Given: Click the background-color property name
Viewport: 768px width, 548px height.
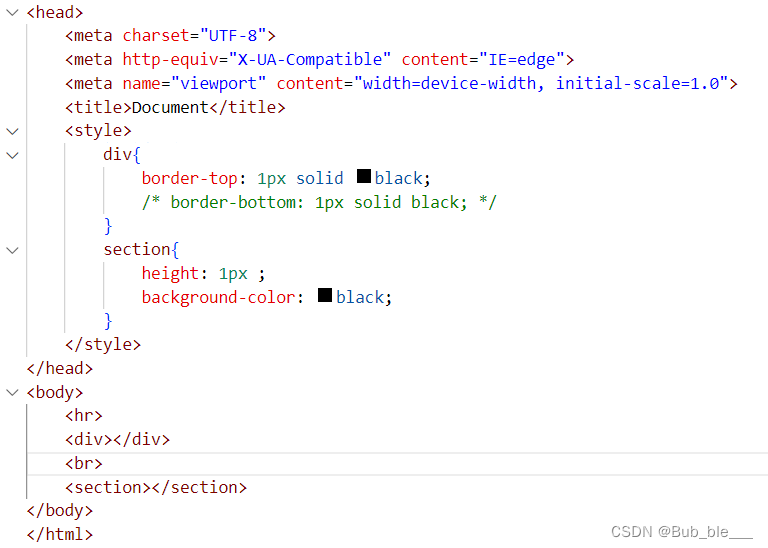Looking at the screenshot, I should click(218, 297).
